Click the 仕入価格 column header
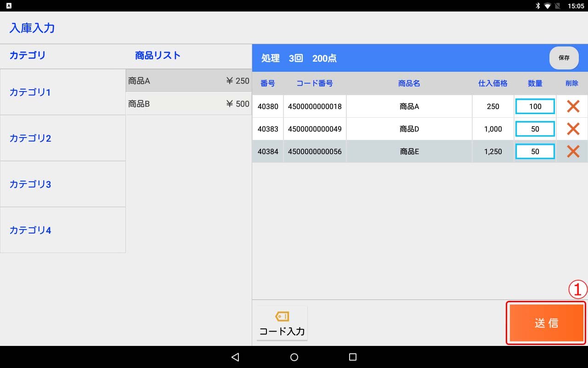Screen dimensions: 588x368 click(493, 83)
